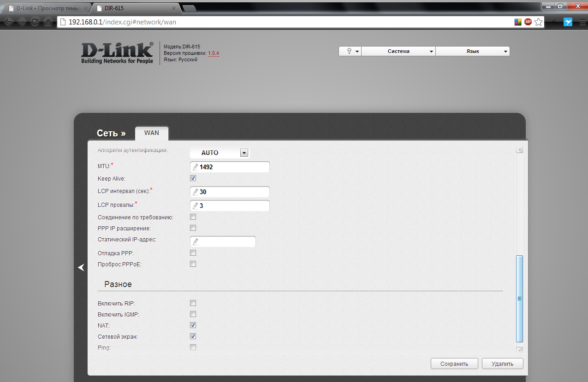Uncheck the NAT checkbox

click(x=193, y=325)
